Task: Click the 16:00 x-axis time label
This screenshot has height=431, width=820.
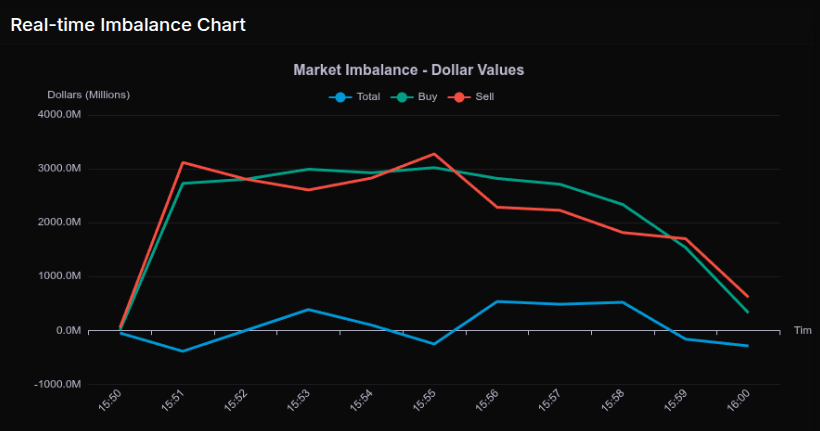Action: click(739, 402)
